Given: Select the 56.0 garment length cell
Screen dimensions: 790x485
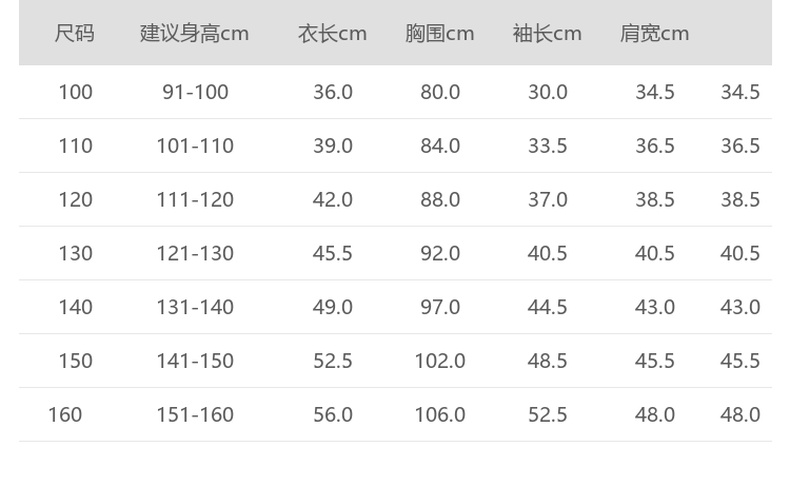Looking at the screenshot, I should (333, 414).
